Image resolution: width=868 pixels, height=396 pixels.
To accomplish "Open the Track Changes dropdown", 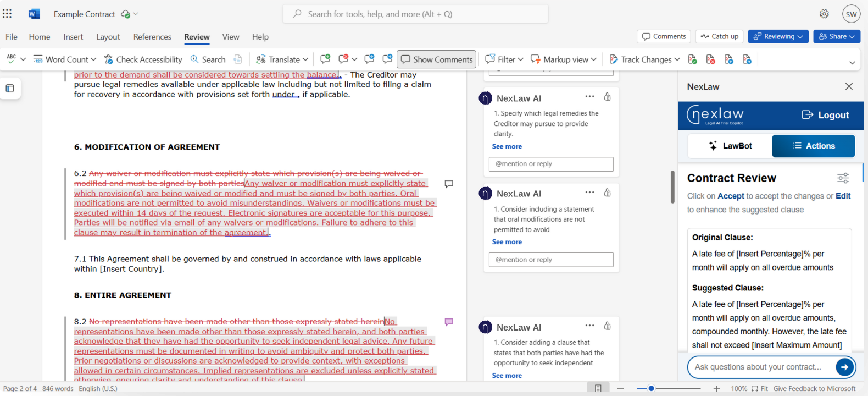I will pos(645,59).
